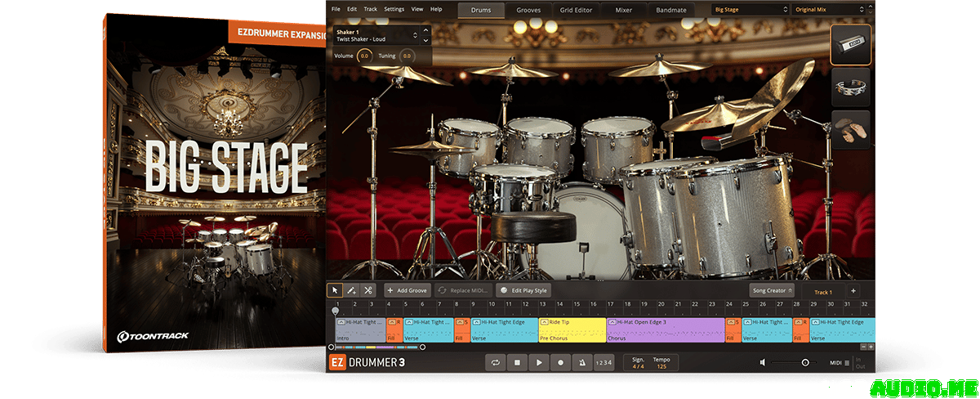Open the View menu
980x399 pixels.
coord(417,9)
